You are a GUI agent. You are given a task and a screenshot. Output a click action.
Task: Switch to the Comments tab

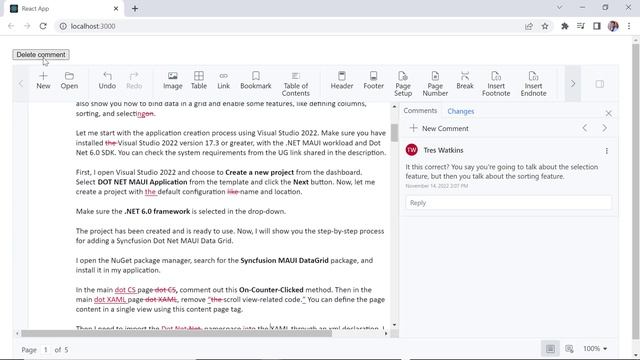click(420, 111)
